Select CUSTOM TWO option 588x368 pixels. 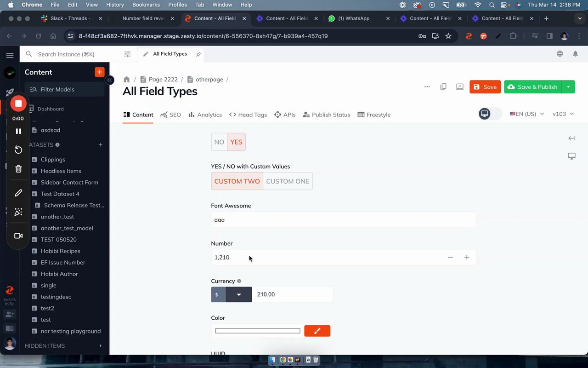pos(237,181)
